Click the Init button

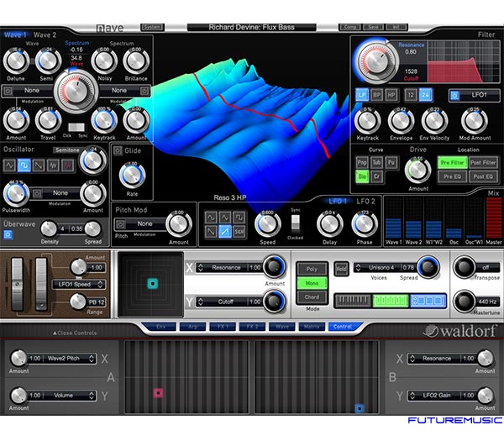coord(396,28)
